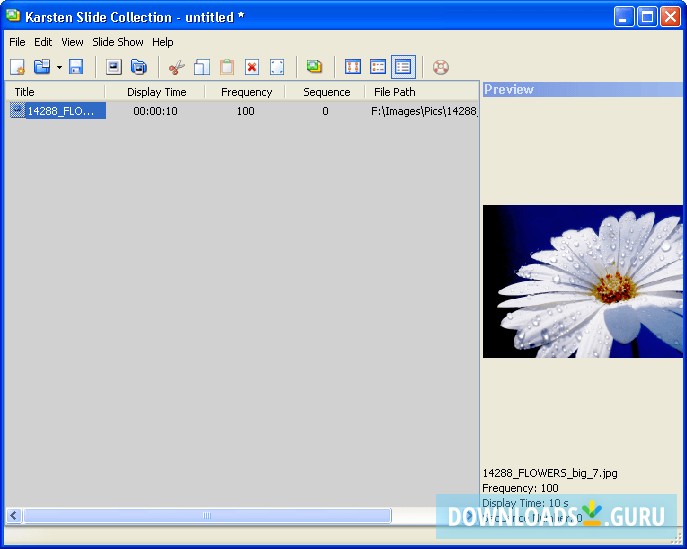Screen dimensions: 687x549
Task: Click the Open collection folder icon
Action: tap(42, 67)
